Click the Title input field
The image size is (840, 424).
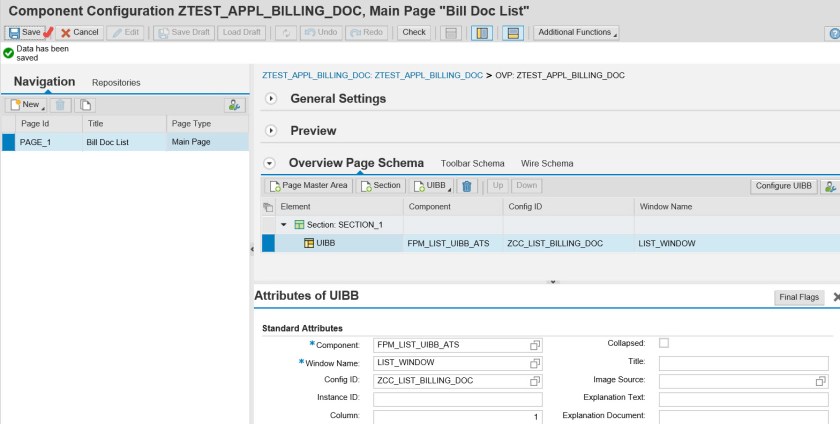point(744,362)
